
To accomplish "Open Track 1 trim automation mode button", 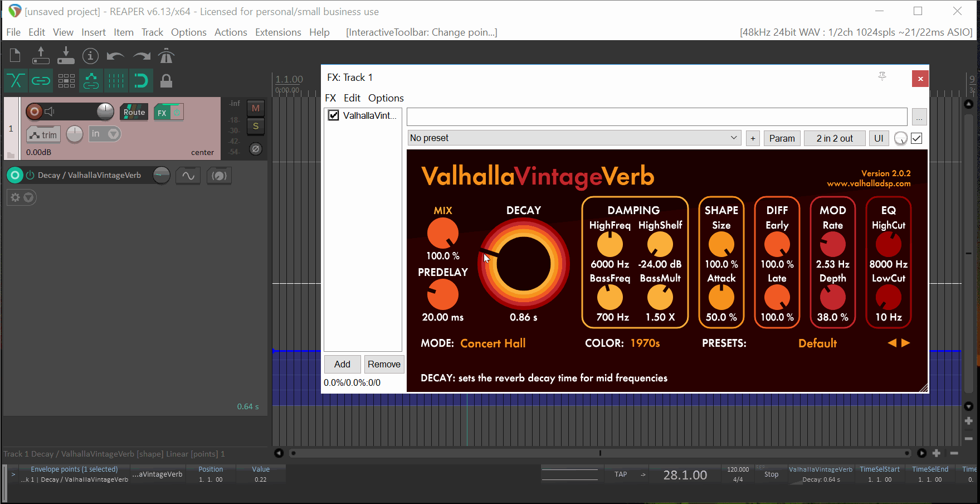I will tap(43, 134).
